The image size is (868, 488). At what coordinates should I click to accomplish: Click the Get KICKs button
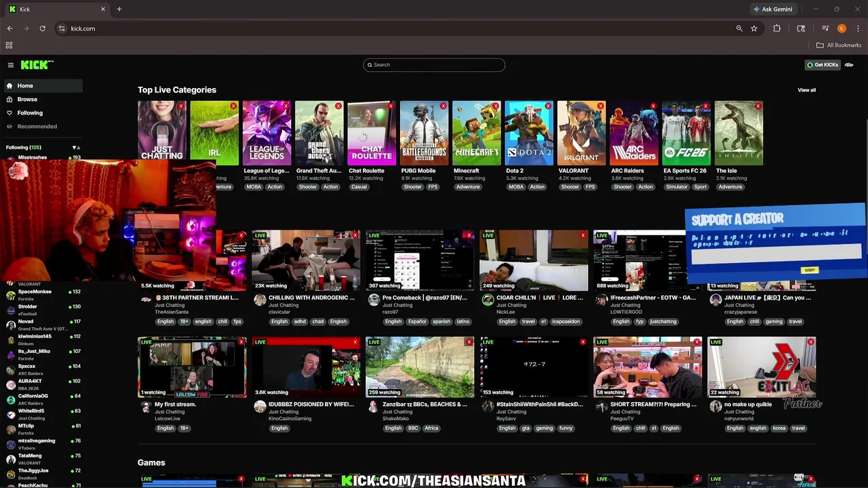pos(822,65)
